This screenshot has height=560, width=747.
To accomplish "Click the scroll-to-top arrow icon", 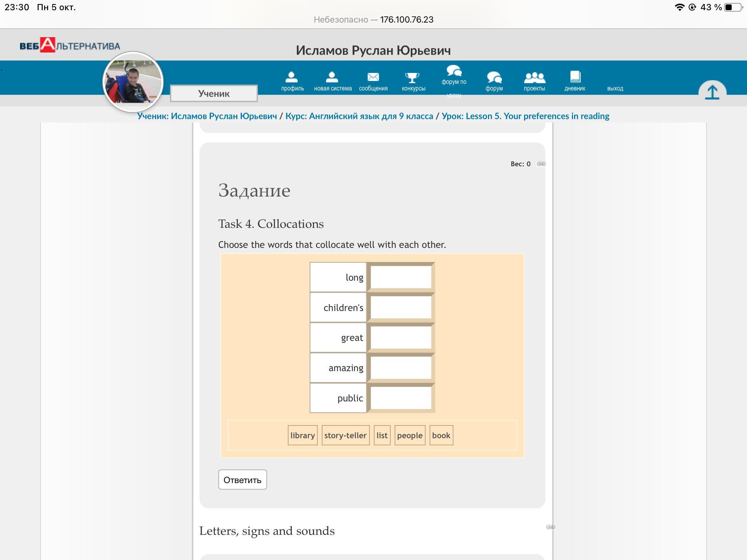I will pos(712,92).
